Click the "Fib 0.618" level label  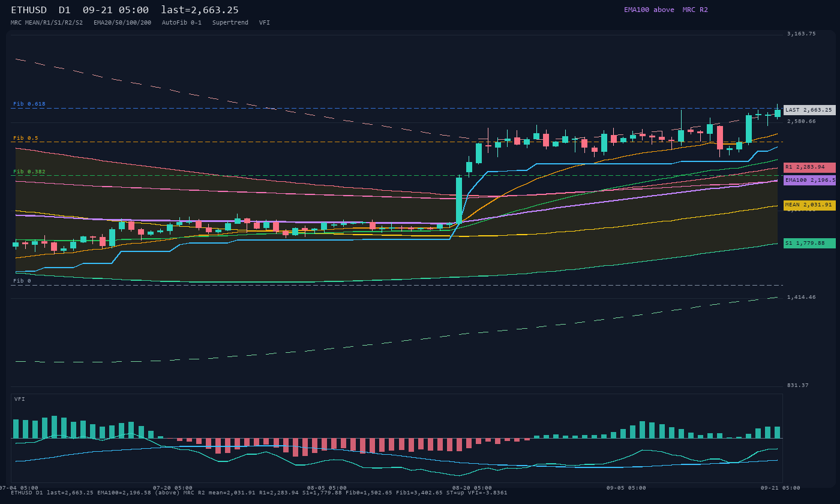tap(29, 104)
